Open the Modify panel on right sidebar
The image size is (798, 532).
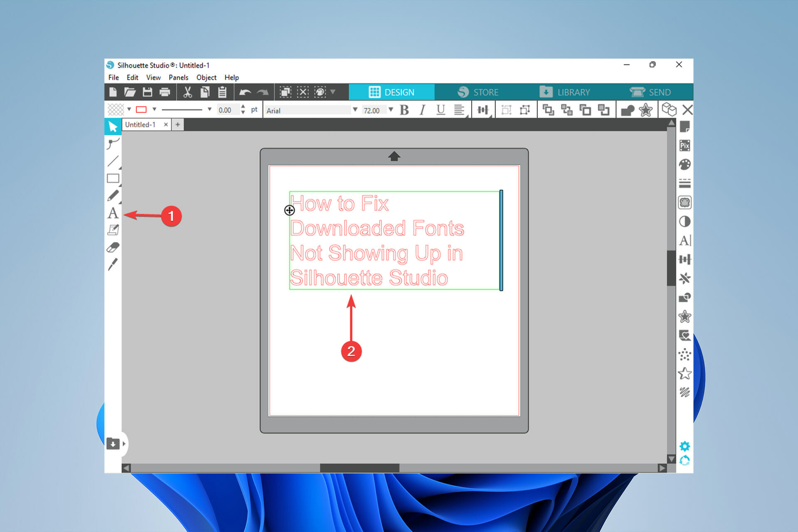(x=685, y=298)
